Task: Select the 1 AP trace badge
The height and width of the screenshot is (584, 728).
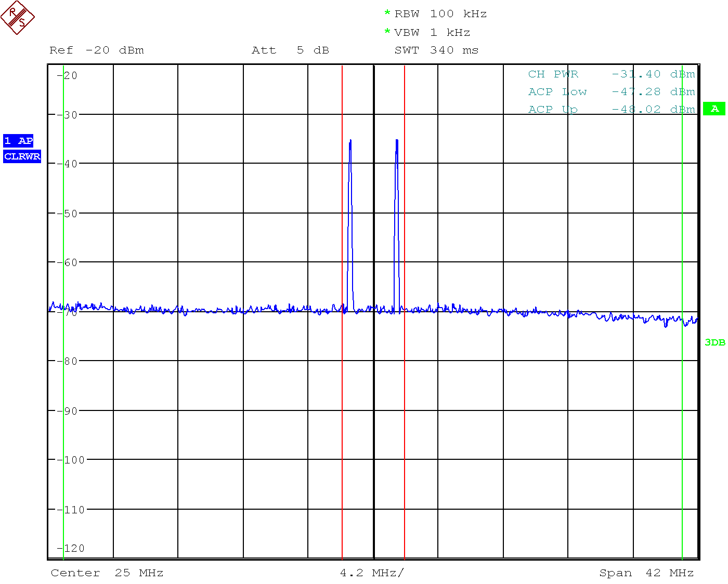Action: (x=18, y=141)
